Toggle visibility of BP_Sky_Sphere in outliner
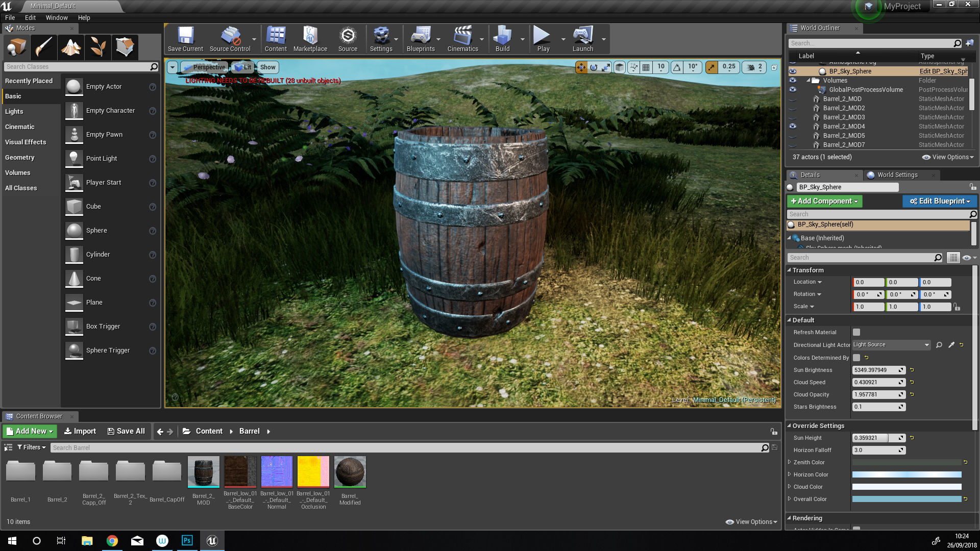This screenshot has width=980, height=551. [x=793, y=71]
